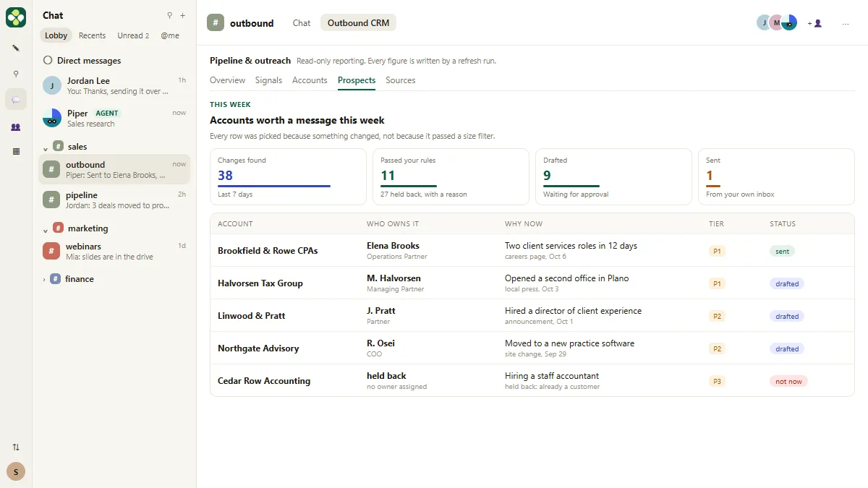The image size is (868, 488).
Task: Start a new chat with the plus icon
Action: (182, 15)
